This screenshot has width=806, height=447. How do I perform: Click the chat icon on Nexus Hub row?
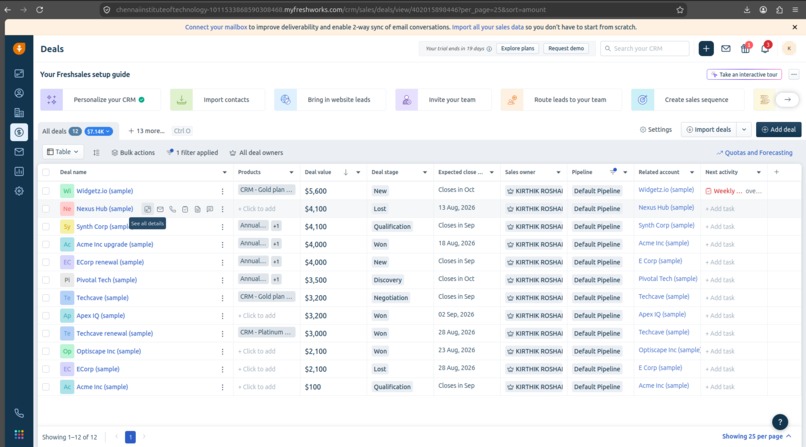210,209
